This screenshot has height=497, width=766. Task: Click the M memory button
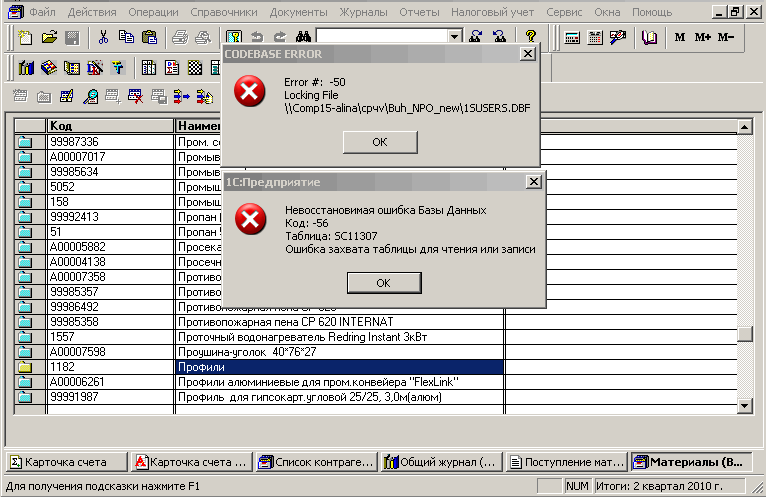click(x=680, y=38)
